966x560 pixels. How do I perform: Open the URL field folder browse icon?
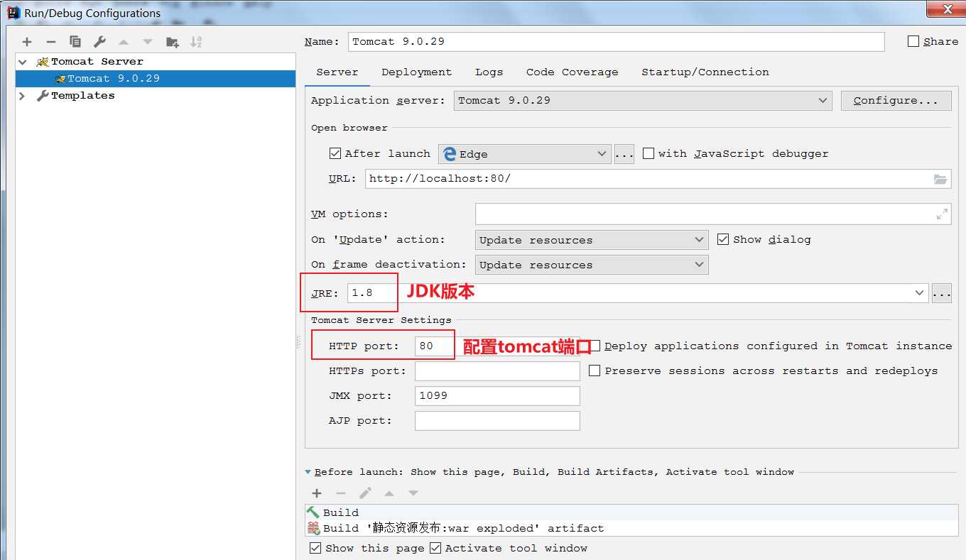click(x=940, y=179)
